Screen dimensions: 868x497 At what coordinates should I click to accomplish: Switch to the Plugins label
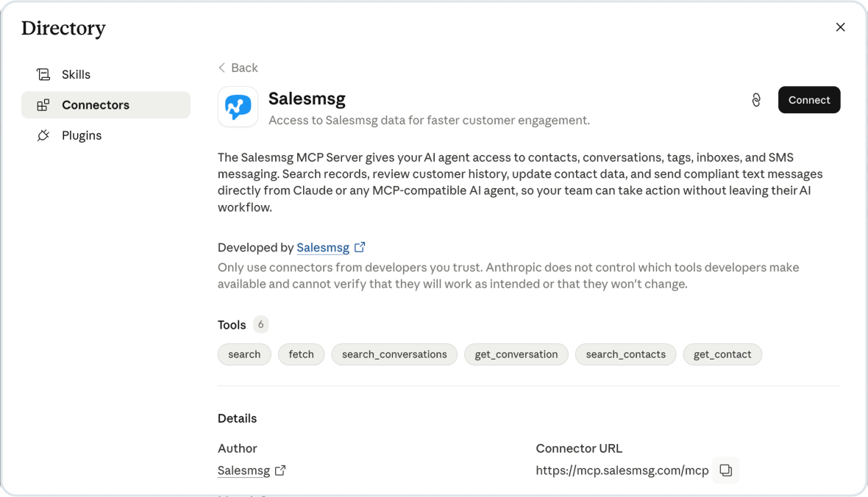point(82,135)
